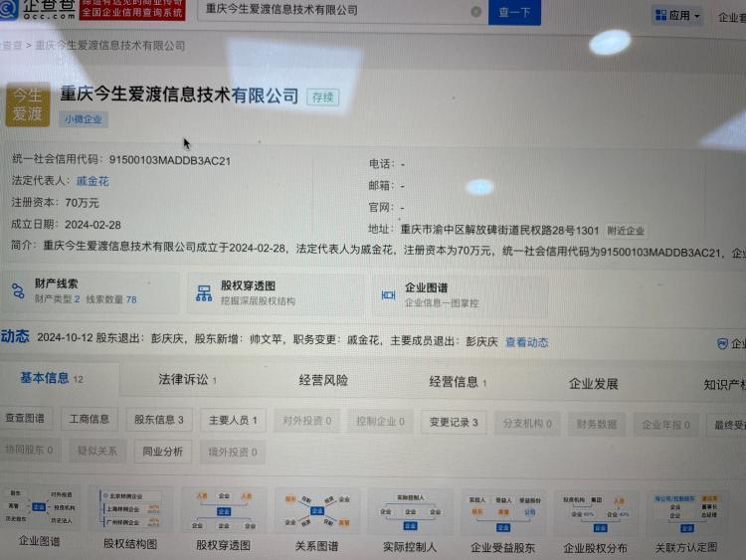The height and width of the screenshot is (560, 746).
Task: Switch to the 法律诉讼 tab
Action: (x=187, y=380)
